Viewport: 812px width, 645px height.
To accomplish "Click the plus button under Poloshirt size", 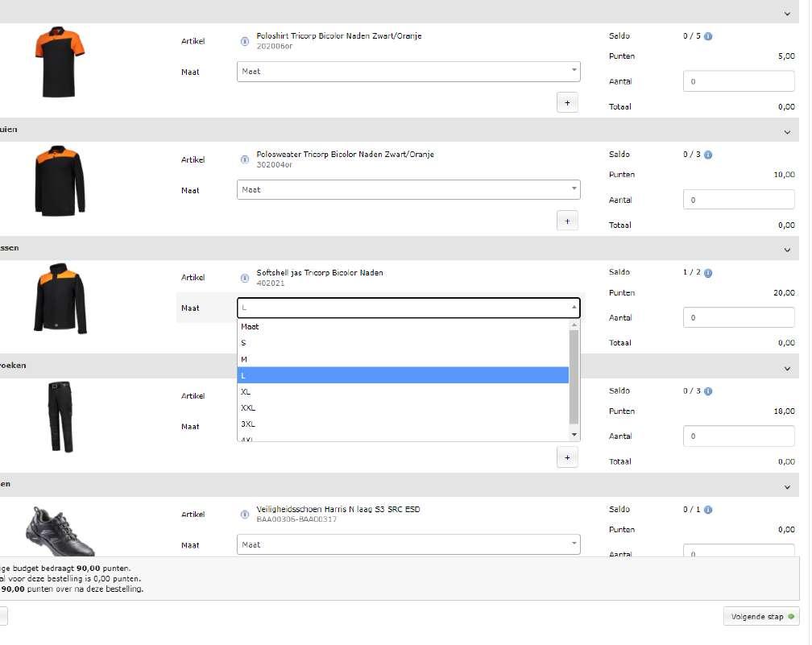I will click(x=567, y=102).
